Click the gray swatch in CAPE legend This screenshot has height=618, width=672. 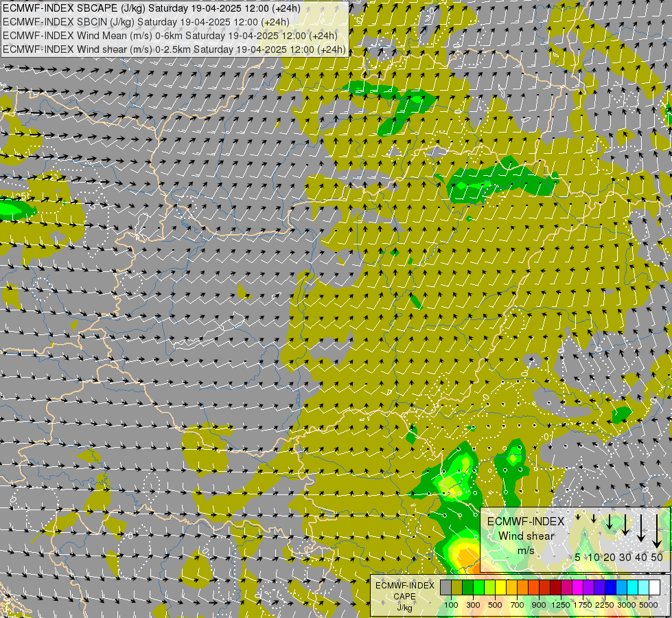445,587
